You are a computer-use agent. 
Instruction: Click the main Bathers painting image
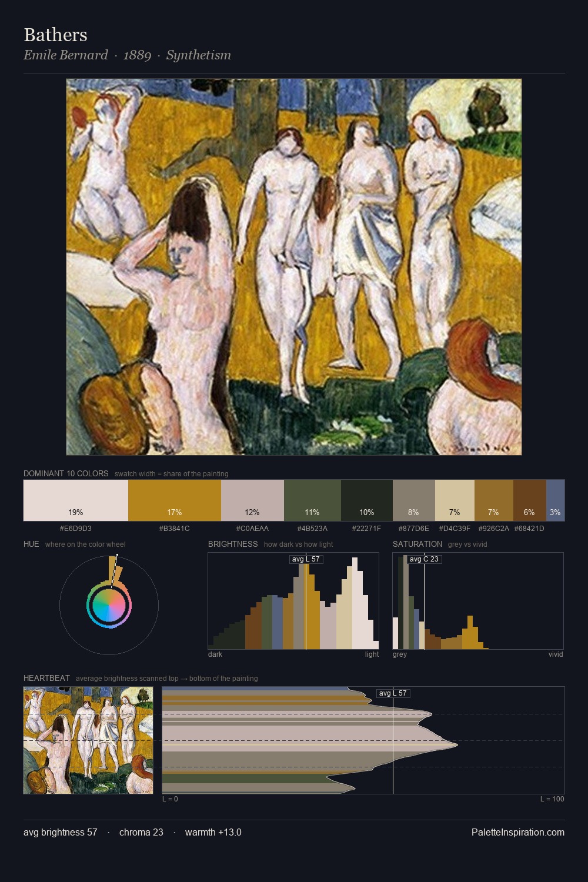[x=294, y=267]
